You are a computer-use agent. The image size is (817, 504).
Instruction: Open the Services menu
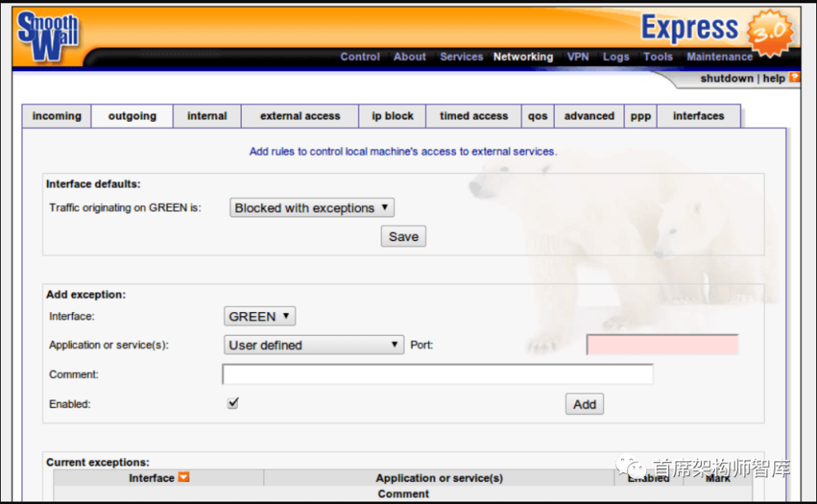[461, 57]
